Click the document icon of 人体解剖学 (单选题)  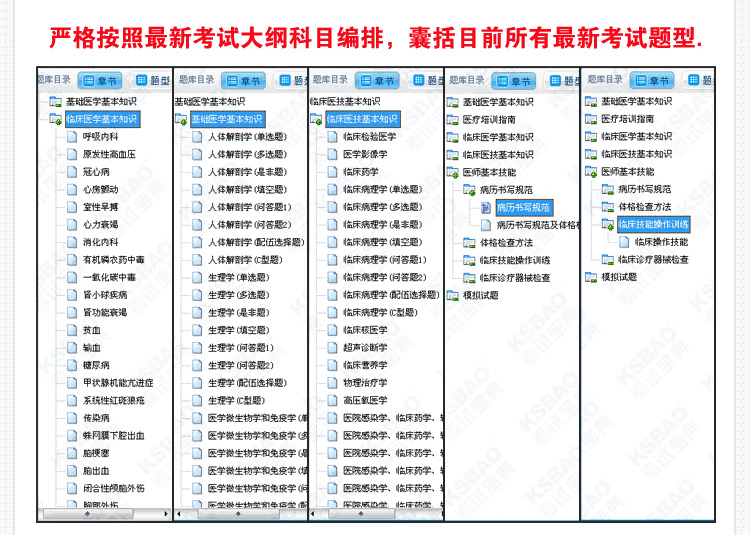click(x=197, y=137)
